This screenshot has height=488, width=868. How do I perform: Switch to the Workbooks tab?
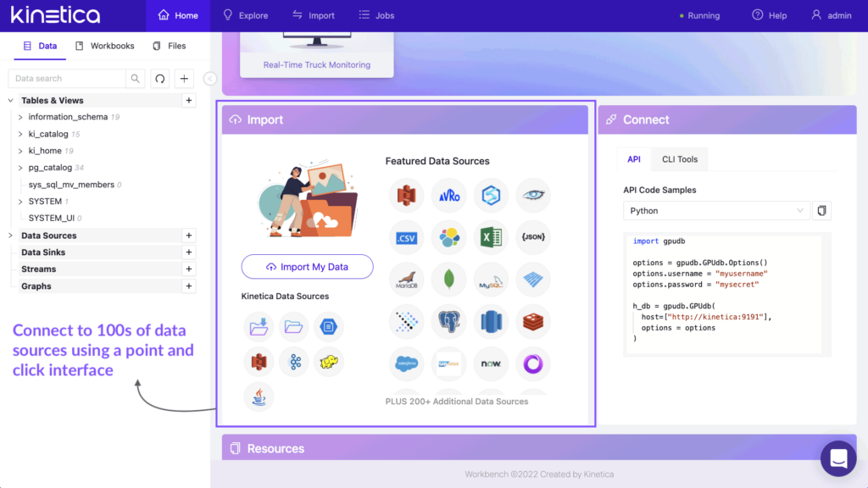click(x=105, y=46)
